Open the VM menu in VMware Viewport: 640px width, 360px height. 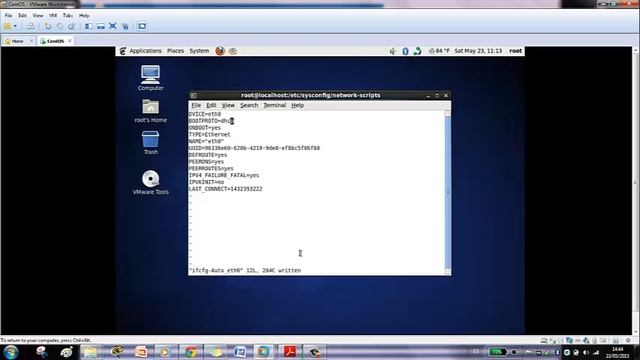click(53, 16)
